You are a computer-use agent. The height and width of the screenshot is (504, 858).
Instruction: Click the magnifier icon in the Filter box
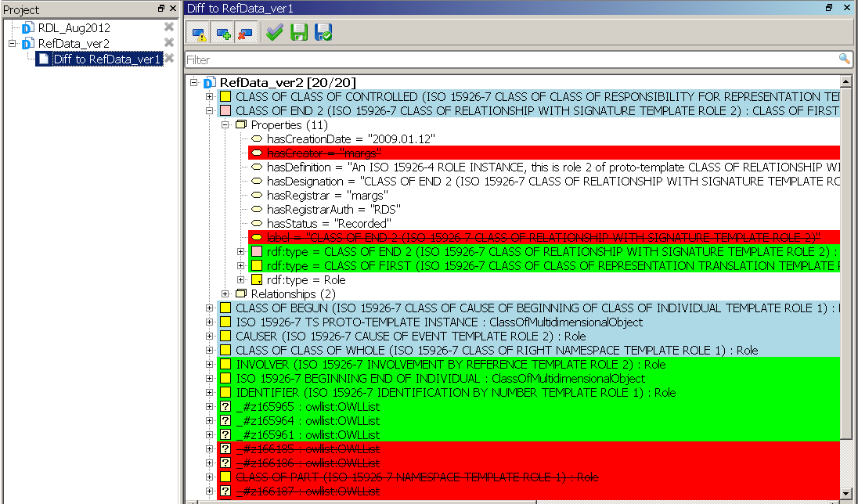845,59
